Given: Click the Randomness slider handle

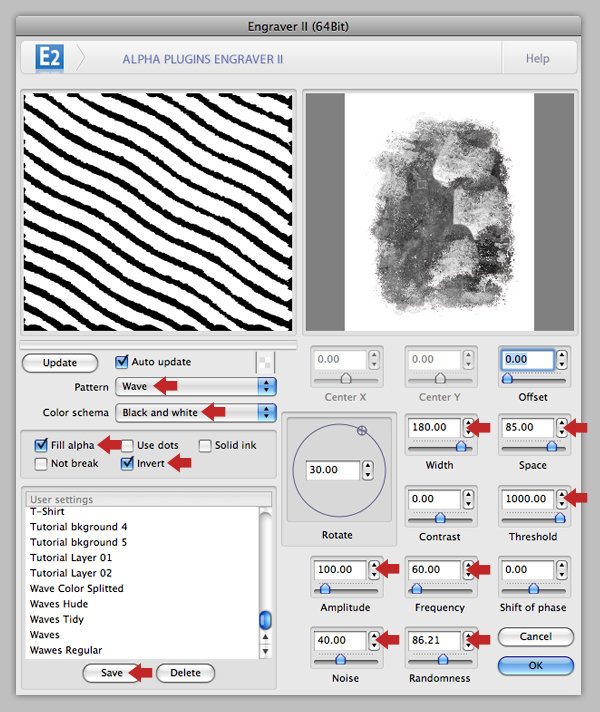Looking at the screenshot, I should tap(443, 659).
